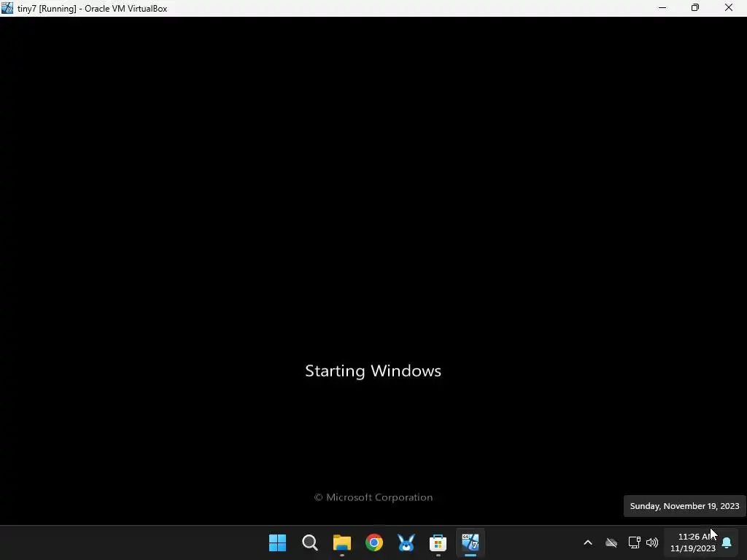Click the "tiny7 [Running] - Oracle VM VirtualBox" title
747x560 pixels.
pyautogui.click(x=93, y=9)
